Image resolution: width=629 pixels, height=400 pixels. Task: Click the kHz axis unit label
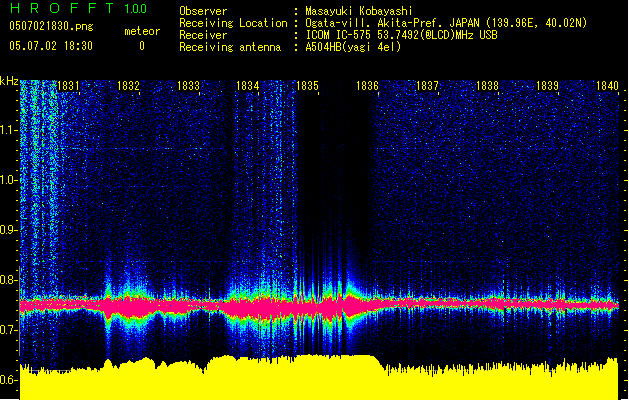(9, 81)
